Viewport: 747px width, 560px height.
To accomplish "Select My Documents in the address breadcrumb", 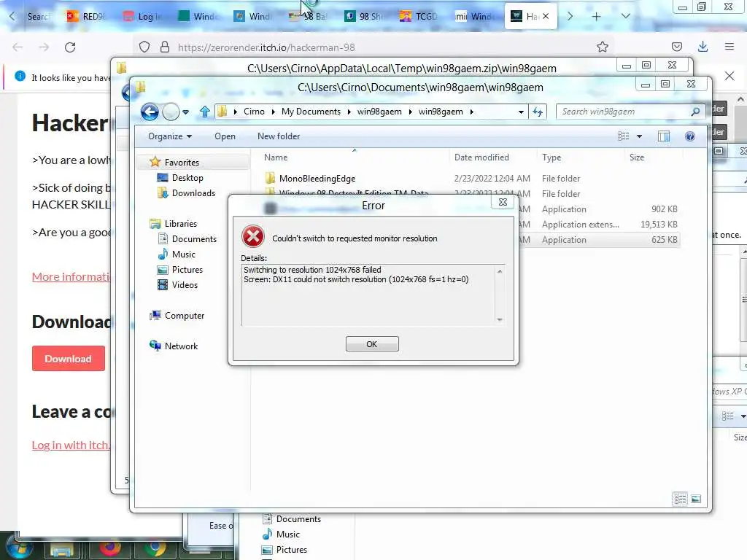I will point(311,112).
